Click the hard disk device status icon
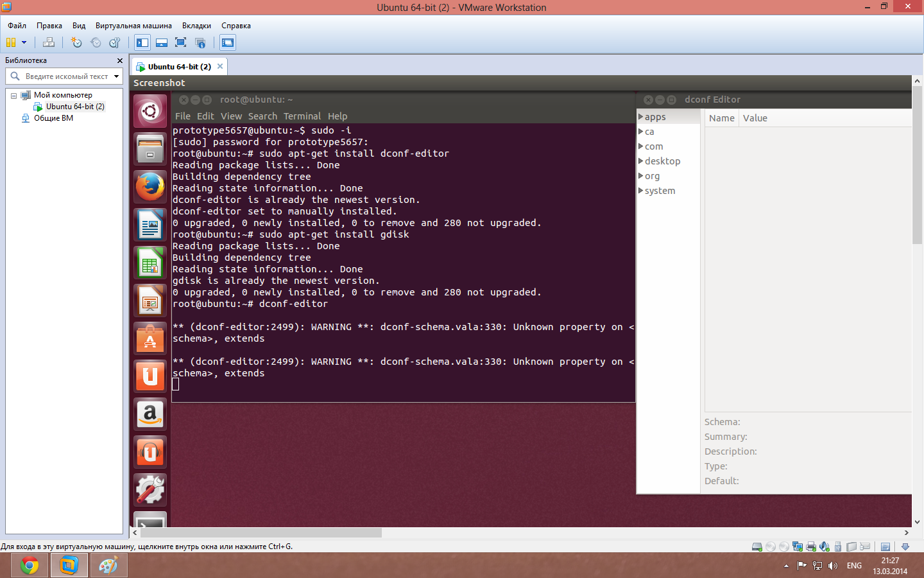Screen dimensions: 924x578 click(757, 547)
